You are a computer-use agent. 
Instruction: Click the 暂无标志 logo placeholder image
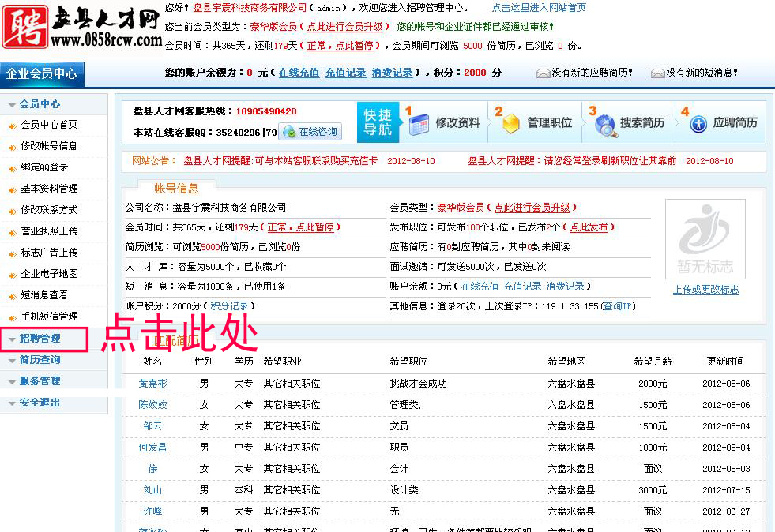pos(705,238)
